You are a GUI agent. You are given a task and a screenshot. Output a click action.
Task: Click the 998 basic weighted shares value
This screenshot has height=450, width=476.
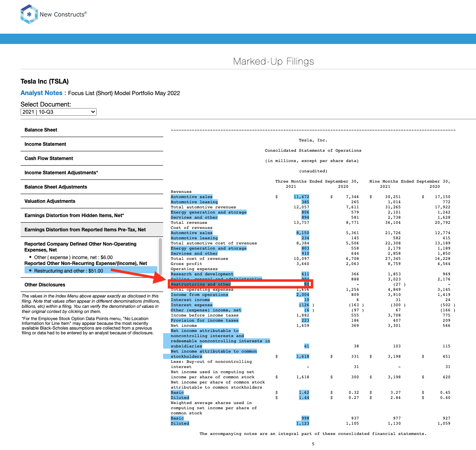pos(305,418)
